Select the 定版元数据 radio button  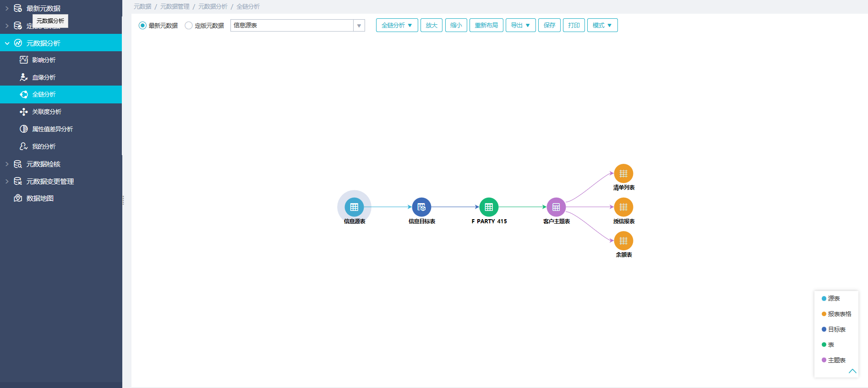tap(189, 26)
